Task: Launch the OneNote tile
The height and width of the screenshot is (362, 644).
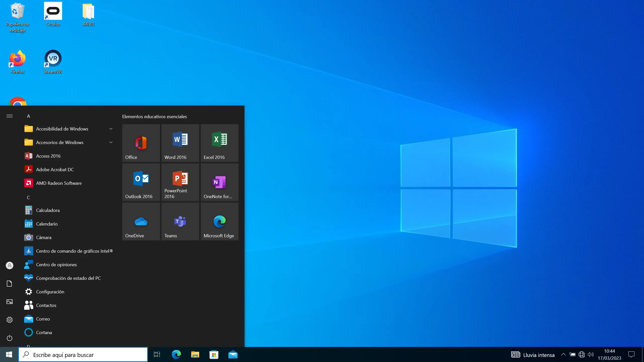Action: [220, 182]
